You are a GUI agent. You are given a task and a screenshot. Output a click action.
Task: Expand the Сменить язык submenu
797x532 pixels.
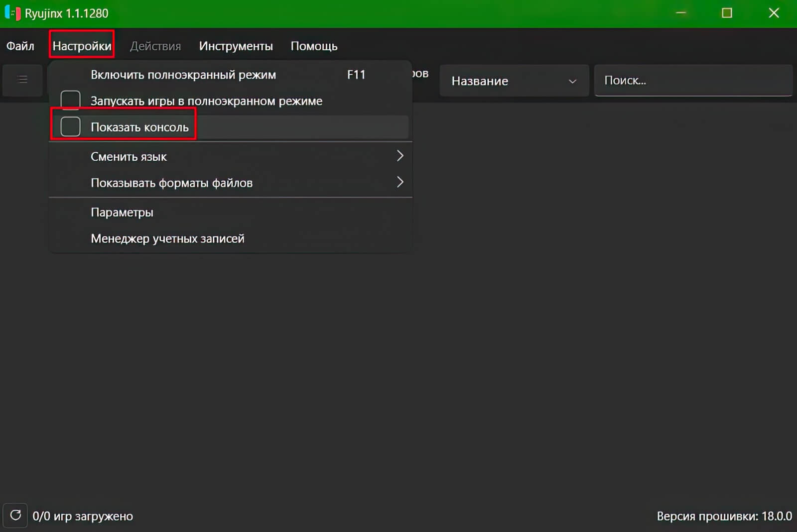pos(399,156)
